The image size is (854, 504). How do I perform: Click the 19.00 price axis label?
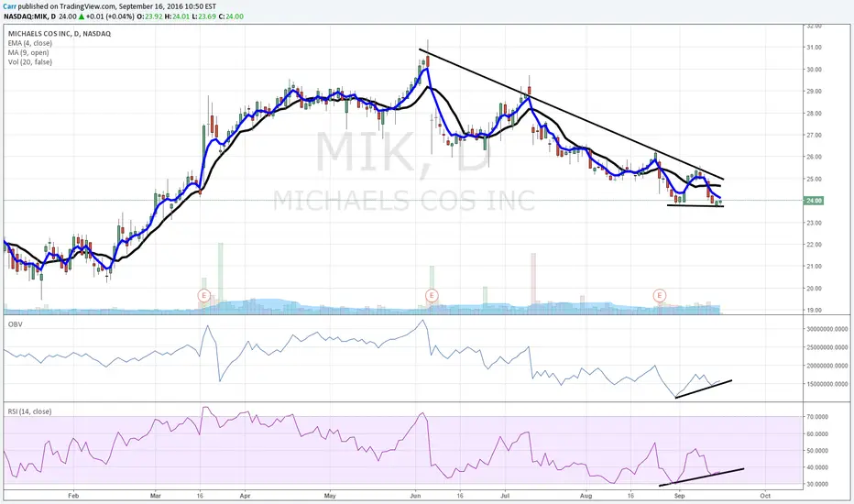[814, 311]
